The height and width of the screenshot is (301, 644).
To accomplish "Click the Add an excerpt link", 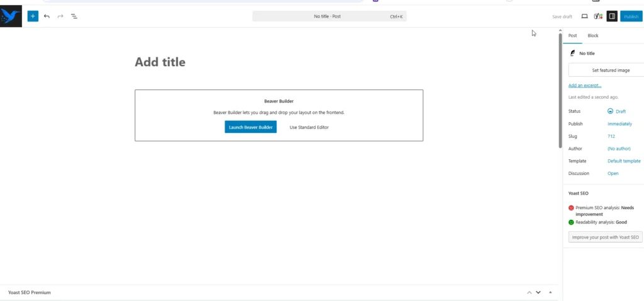I will (x=585, y=86).
